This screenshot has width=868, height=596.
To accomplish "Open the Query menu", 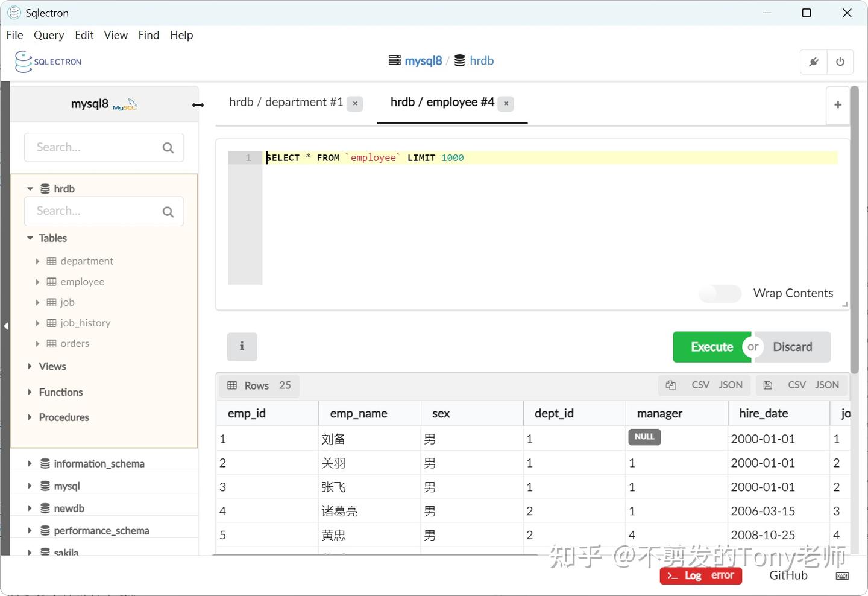I will (x=49, y=35).
